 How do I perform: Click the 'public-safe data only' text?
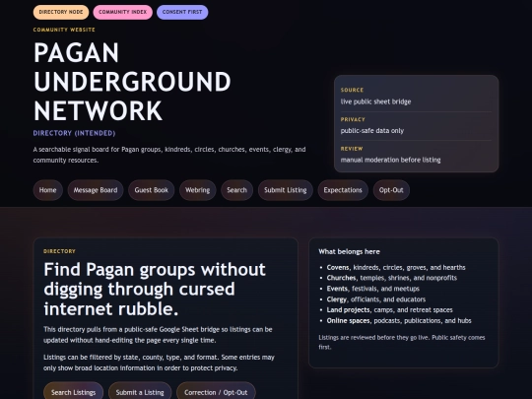pos(372,131)
